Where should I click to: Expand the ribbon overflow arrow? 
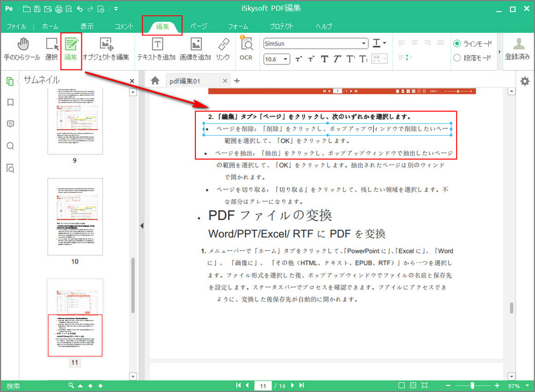(500, 52)
